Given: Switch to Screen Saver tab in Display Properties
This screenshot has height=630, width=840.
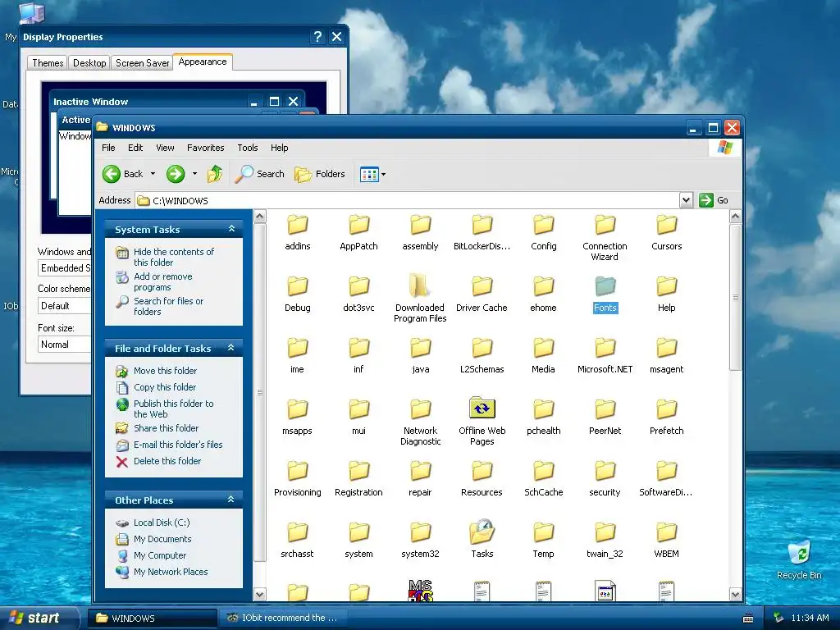Looking at the screenshot, I should (142, 62).
